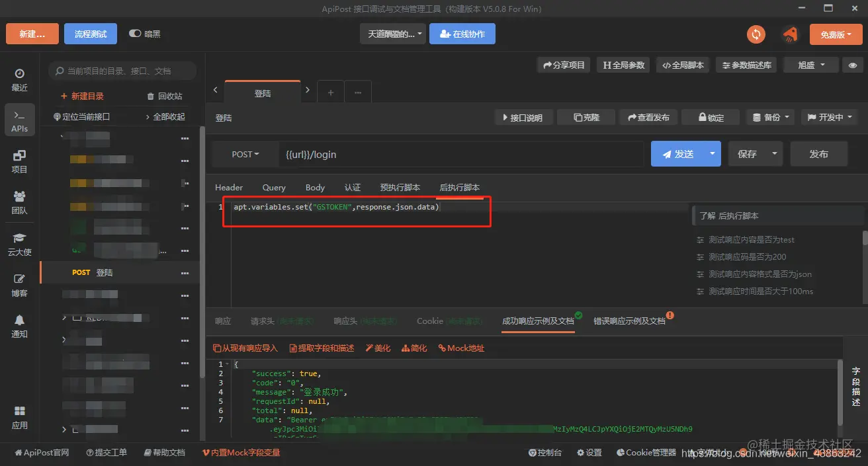
Task: Click the ellipsis tab menu button
Action: coord(358,93)
